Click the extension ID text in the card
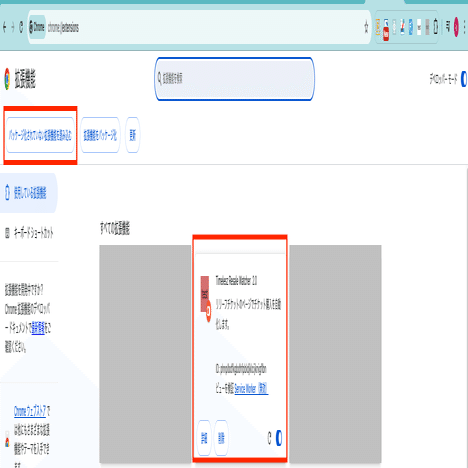The height and width of the screenshot is (468, 468). [x=241, y=369]
